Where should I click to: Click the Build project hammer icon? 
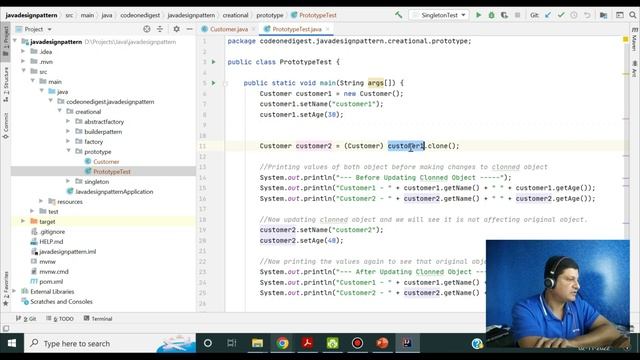398,15
